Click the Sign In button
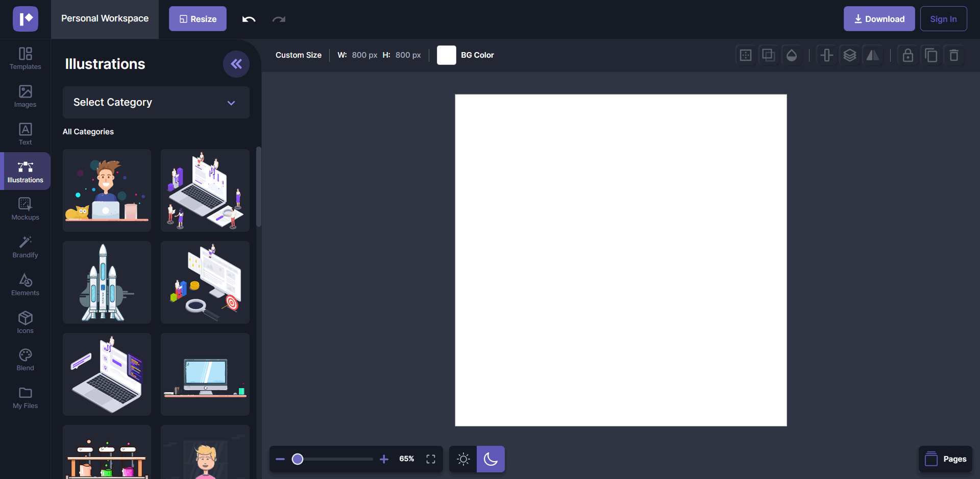Screen dimensions: 980x479 point(943,18)
